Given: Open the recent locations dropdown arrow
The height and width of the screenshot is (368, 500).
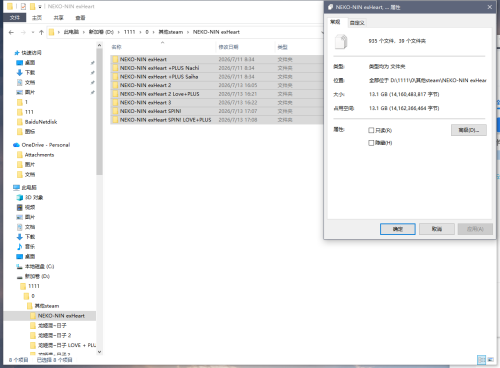Looking at the screenshot, I should pyautogui.click(x=33, y=32).
